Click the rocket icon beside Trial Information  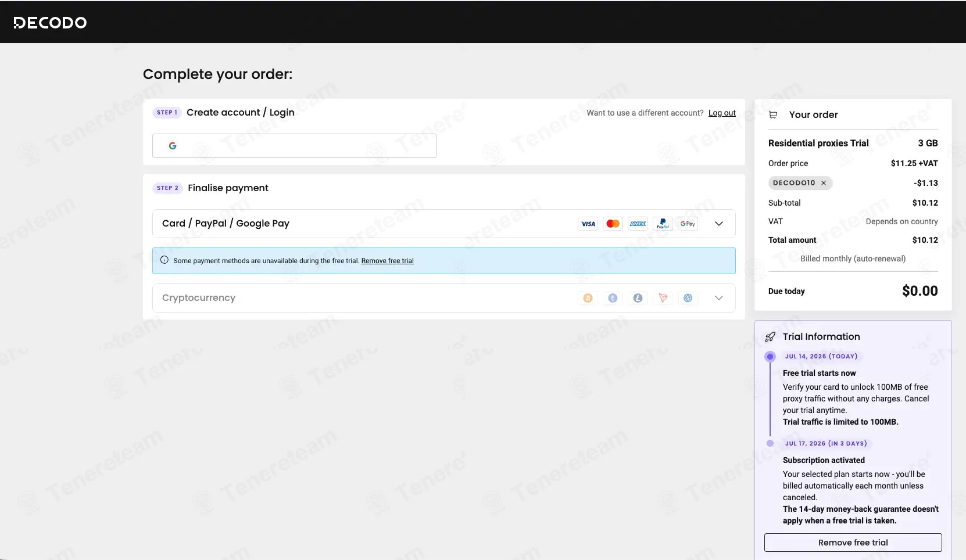[770, 337]
